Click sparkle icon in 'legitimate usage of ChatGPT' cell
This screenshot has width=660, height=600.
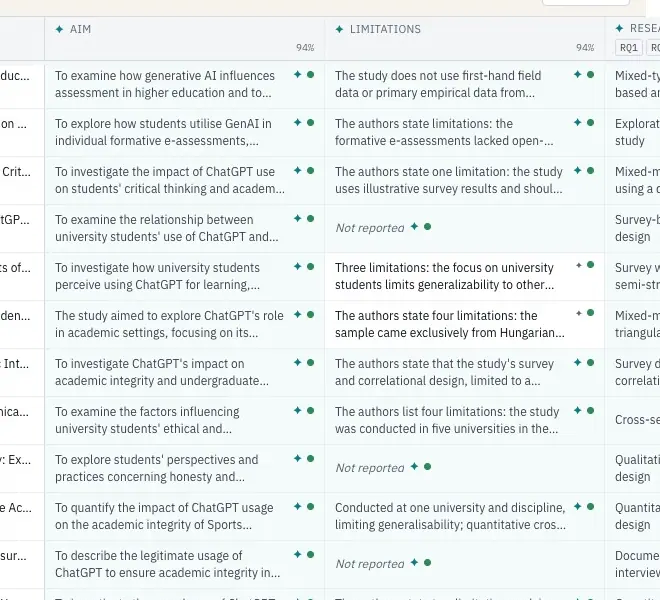pyautogui.click(x=298, y=555)
